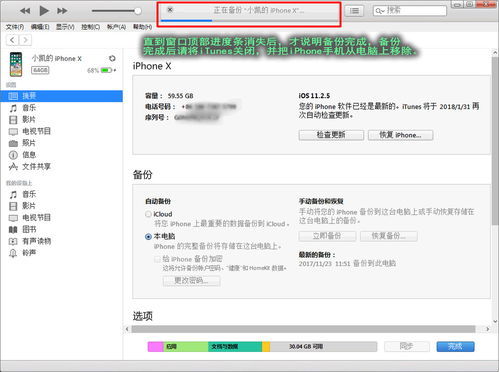499x372 pixels.
Task: Click the 更改密码... button
Action: point(191,281)
